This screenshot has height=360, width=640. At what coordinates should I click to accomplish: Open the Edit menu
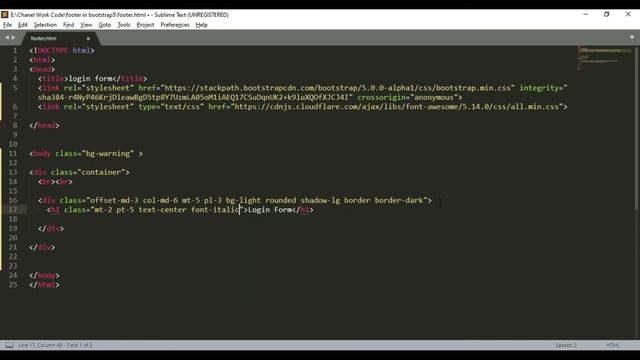[23, 25]
